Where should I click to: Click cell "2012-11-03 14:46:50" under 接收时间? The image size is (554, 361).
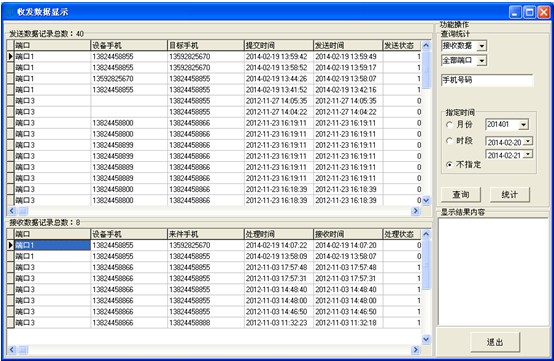point(348,312)
